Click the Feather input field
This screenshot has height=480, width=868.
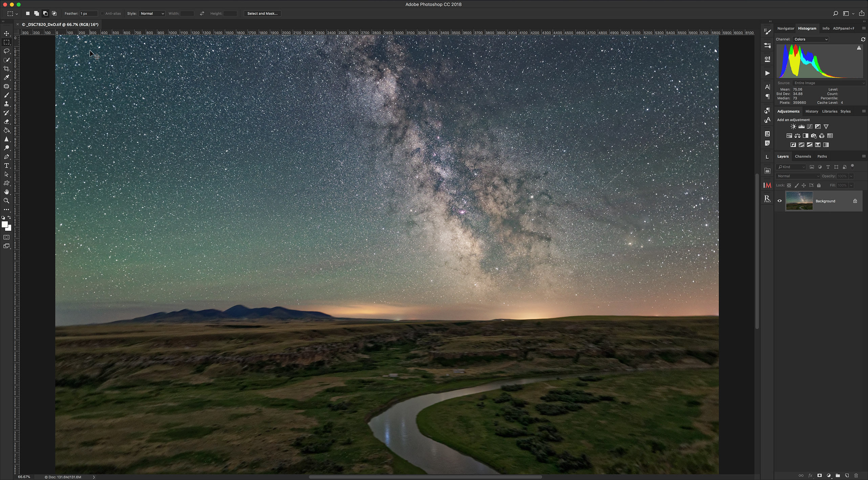click(88, 14)
